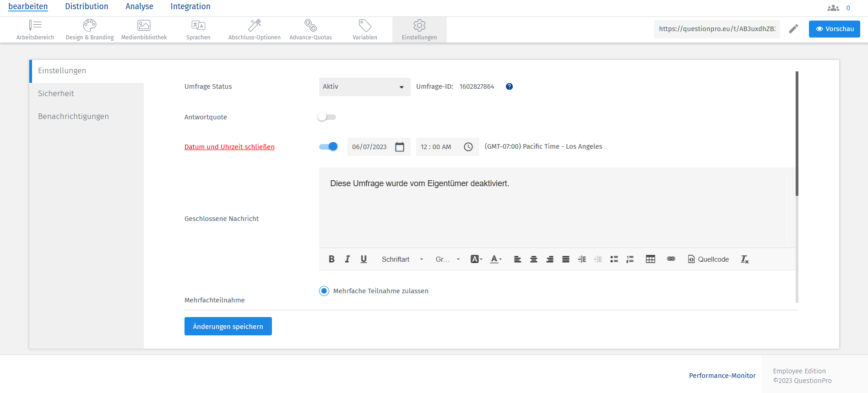Toggle italic formatting in editor

[347, 259]
